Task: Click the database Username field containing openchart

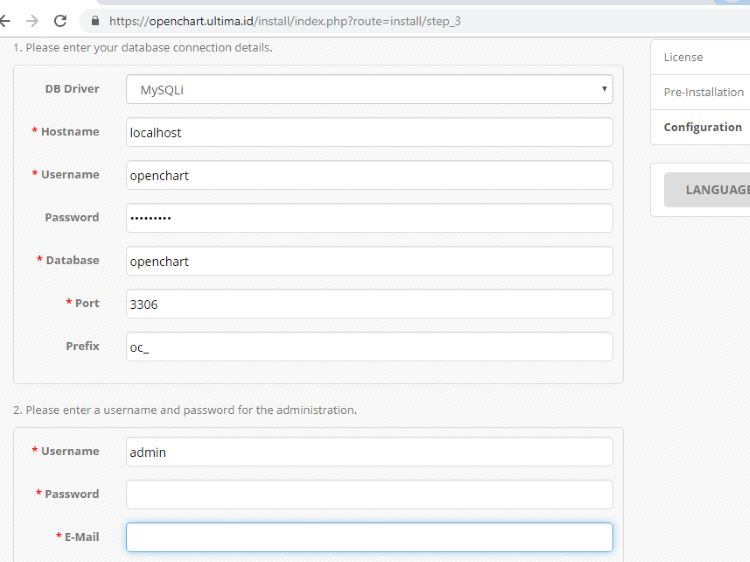Action: (369, 175)
